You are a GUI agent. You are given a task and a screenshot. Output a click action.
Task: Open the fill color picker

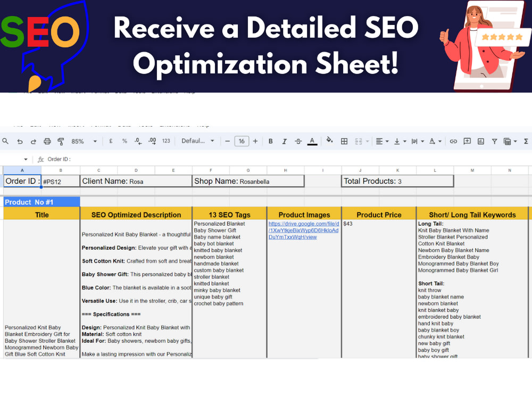point(329,140)
